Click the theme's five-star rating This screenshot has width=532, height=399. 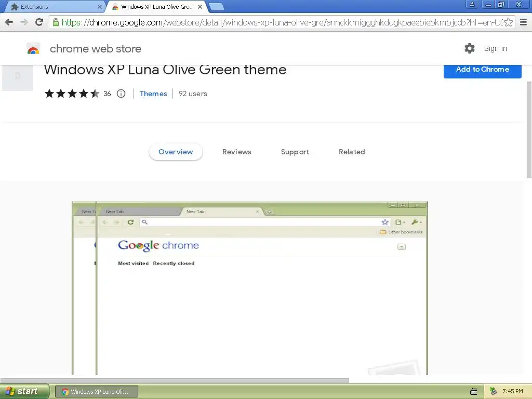72,94
